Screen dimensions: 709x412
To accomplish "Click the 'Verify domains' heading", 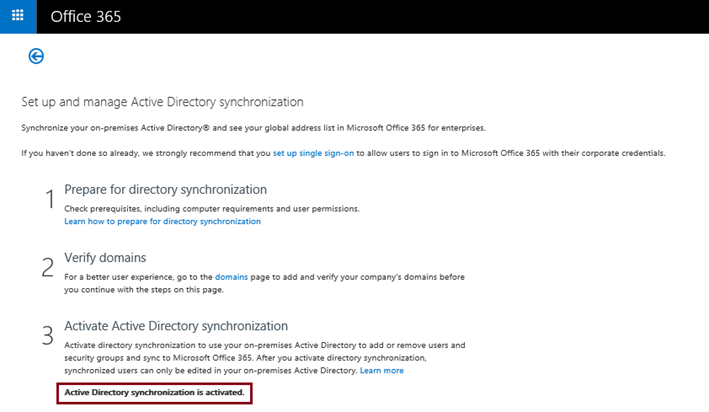I will tap(105, 258).
